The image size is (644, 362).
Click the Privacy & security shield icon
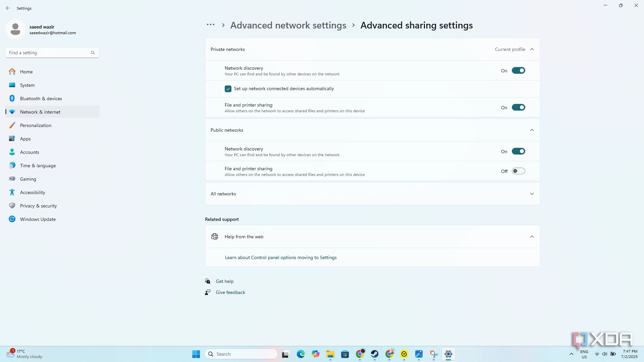click(x=12, y=206)
